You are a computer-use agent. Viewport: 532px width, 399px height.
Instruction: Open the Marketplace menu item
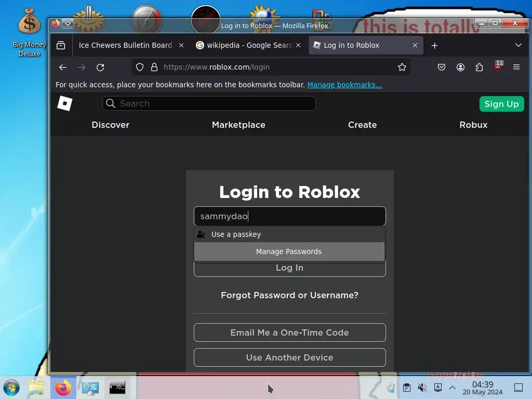(238, 125)
